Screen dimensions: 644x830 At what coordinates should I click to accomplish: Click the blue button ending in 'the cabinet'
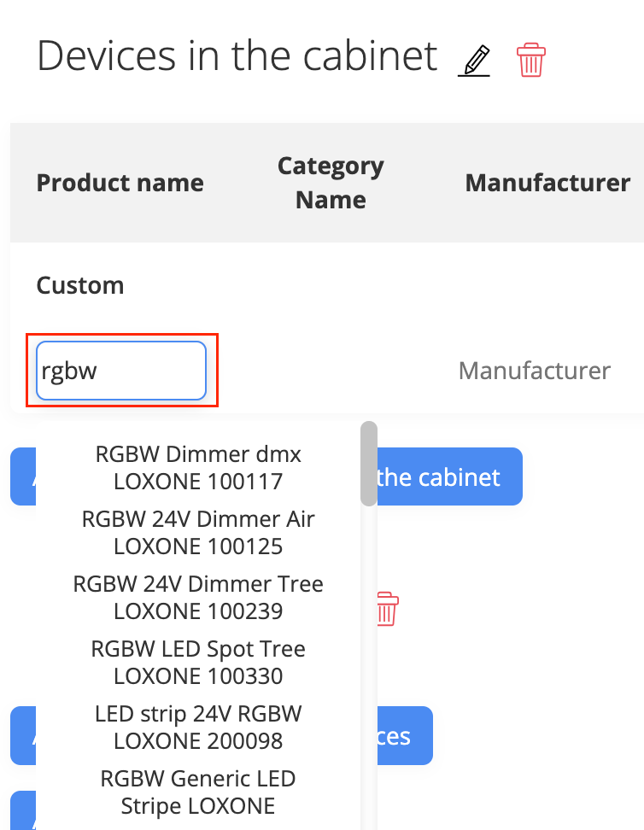tap(449, 476)
